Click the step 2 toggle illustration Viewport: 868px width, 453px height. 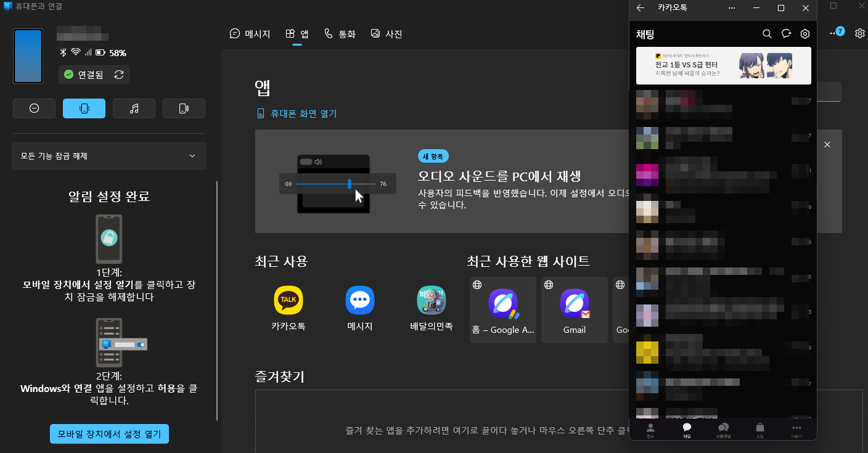[120, 343]
